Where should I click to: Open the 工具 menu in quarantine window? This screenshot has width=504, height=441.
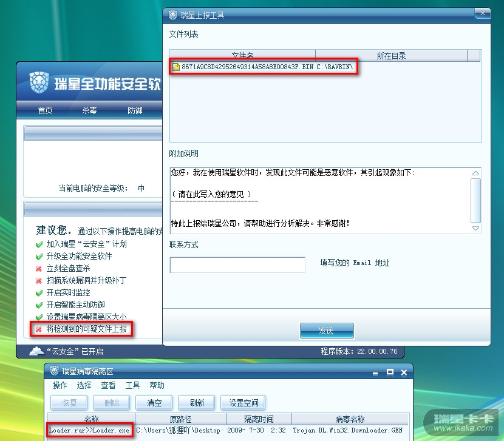[132, 385]
